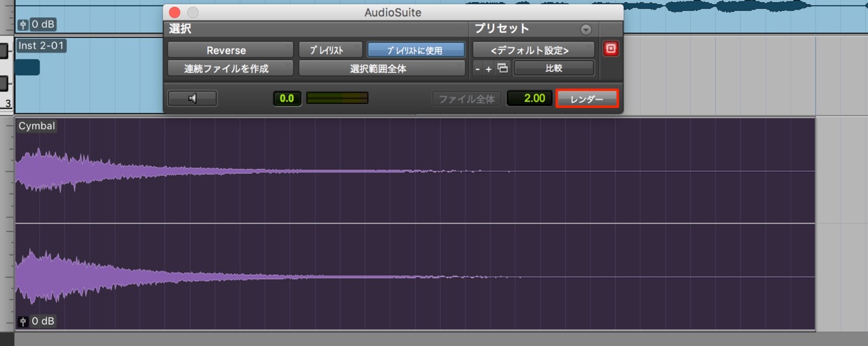Click the preview level meter
This screenshot has height=346, width=868.
(338, 98)
